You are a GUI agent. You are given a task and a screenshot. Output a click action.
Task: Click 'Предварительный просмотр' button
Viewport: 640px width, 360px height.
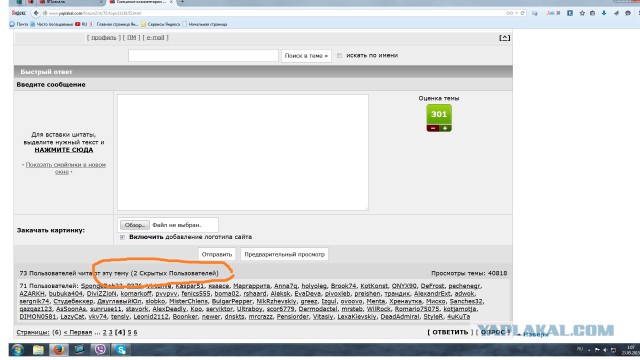284,254
